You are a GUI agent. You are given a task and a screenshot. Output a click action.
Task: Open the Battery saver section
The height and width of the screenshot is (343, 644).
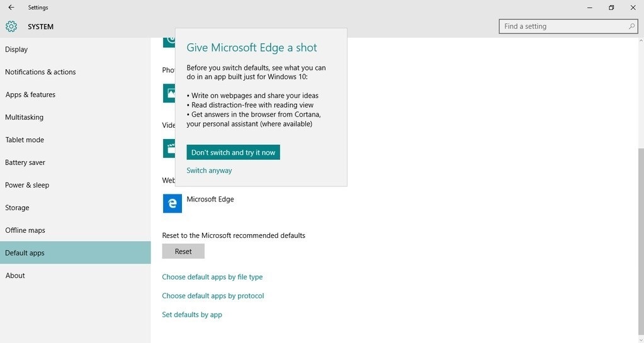tap(25, 162)
